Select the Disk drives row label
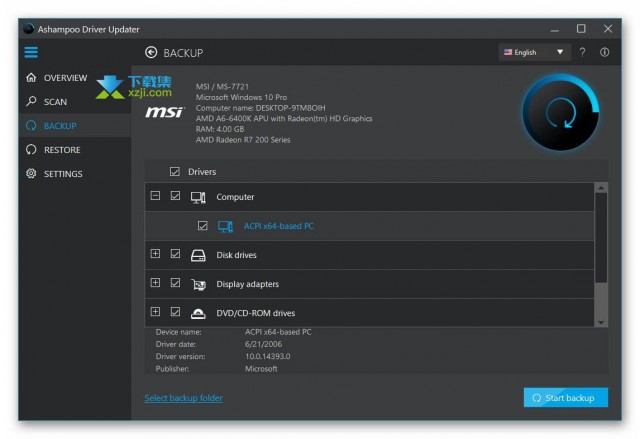 point(236,255)
